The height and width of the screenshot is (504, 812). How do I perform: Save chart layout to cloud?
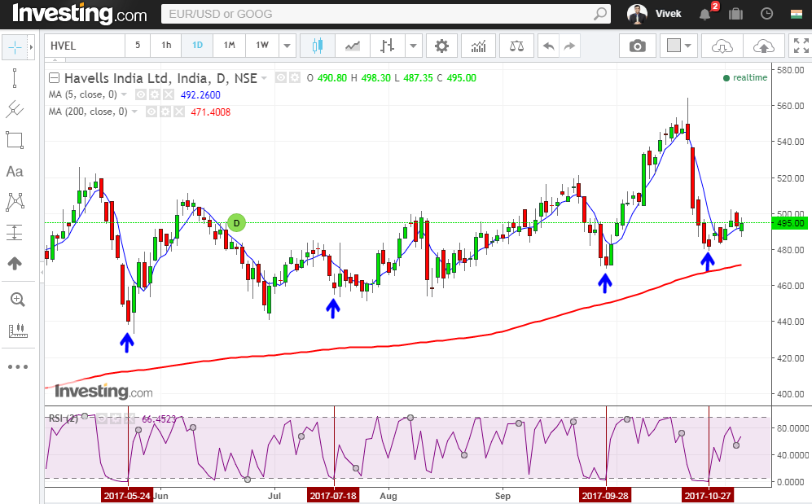point(763,46)
